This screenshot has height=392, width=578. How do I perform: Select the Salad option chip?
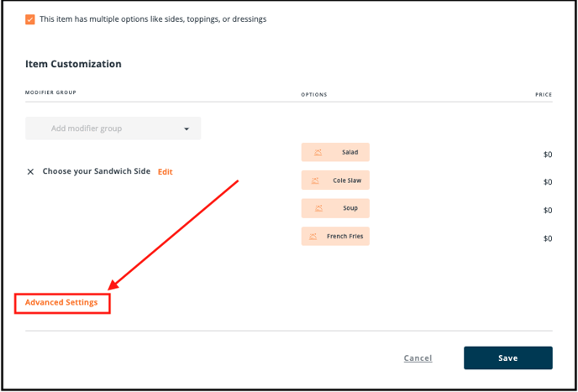335,152
